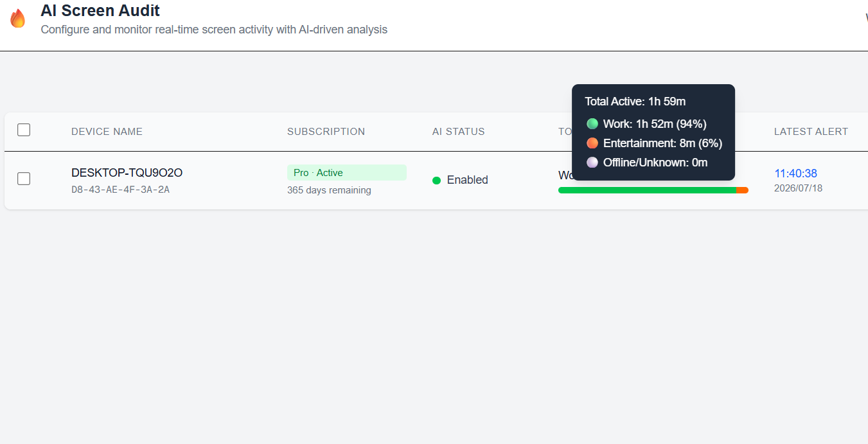The image size is (868, 444).
Task: Click the LATEST ALERT column header
Action: point(811,132)
